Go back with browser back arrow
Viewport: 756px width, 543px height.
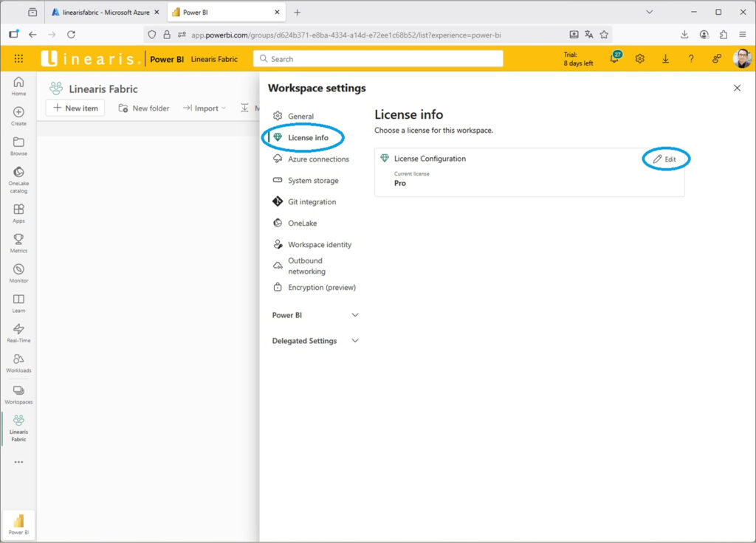[32, 35]
